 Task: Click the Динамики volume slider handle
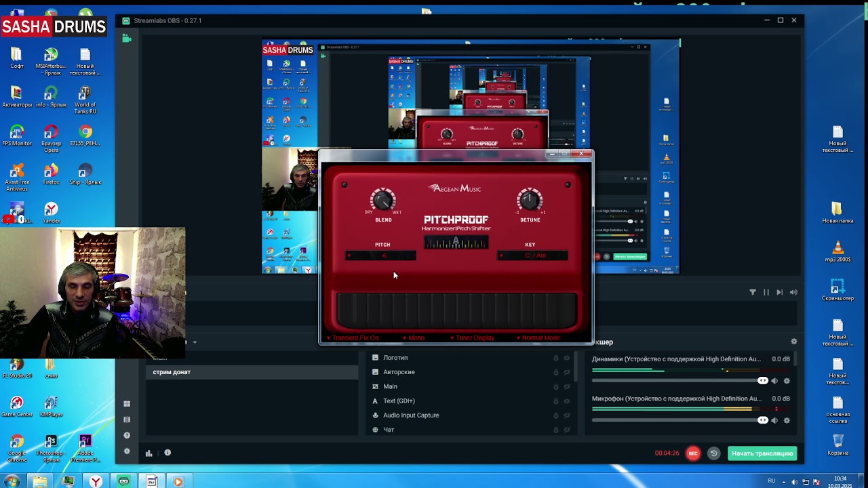coord(763,381)
